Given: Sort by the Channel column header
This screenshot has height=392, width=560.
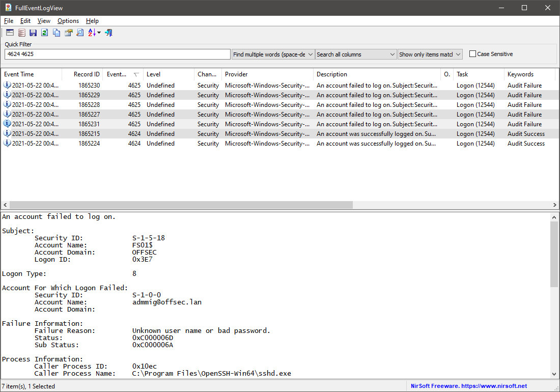Looking at the screenshot, I should click(x=208, y=74).
